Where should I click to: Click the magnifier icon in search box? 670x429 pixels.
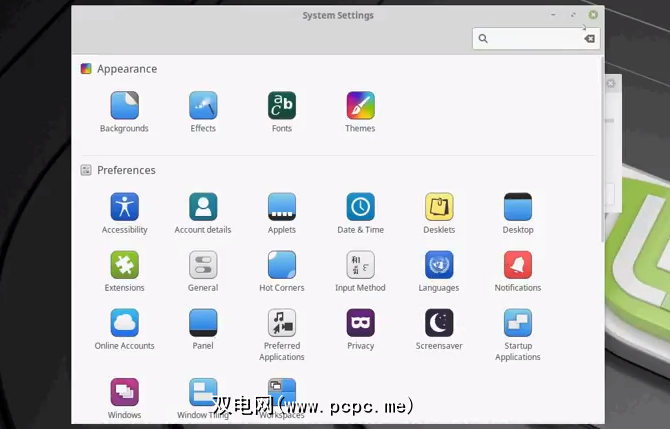(x=483, y=38)
